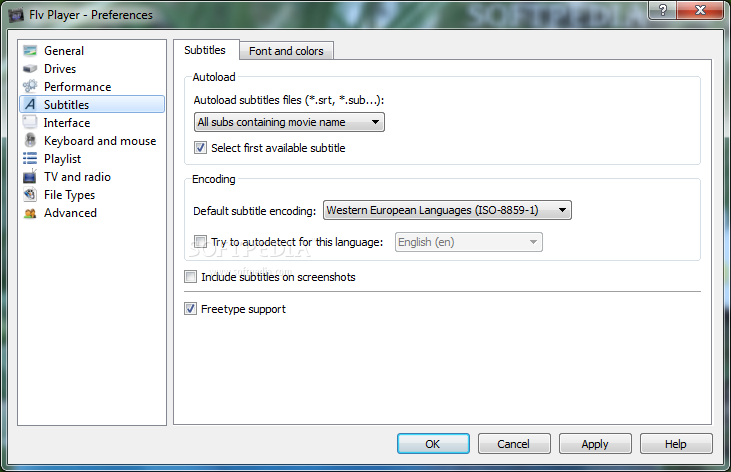Click the Help button
731x472 pixels.
[x=676, y=444]
